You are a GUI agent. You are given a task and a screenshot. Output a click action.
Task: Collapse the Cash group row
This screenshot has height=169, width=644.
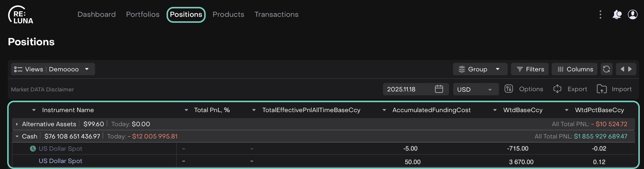click(x=17, y=136)
